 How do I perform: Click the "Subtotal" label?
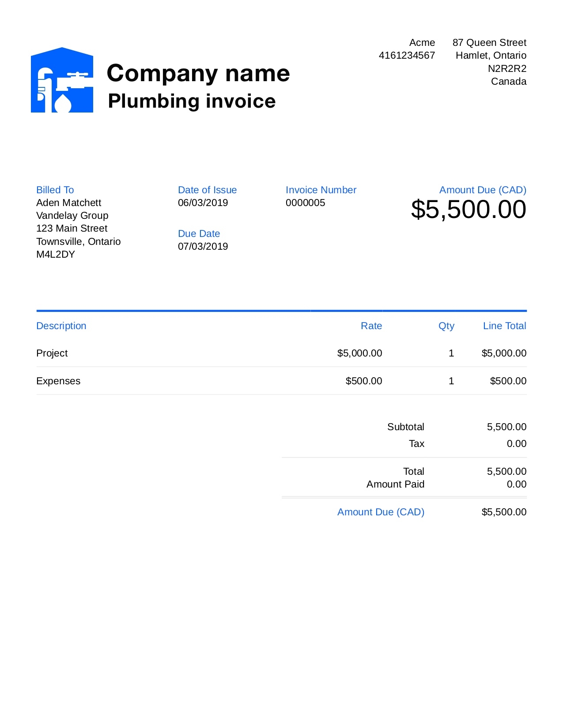405,427
